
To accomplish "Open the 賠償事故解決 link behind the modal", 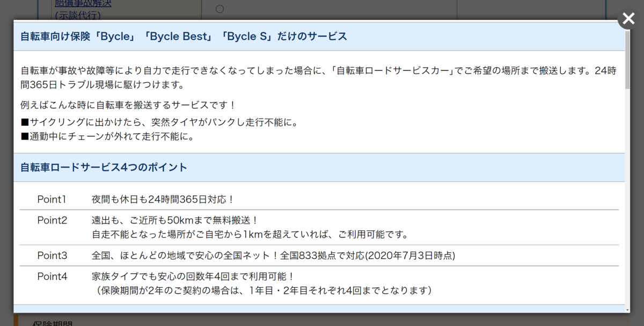I will tap(83, 4).
